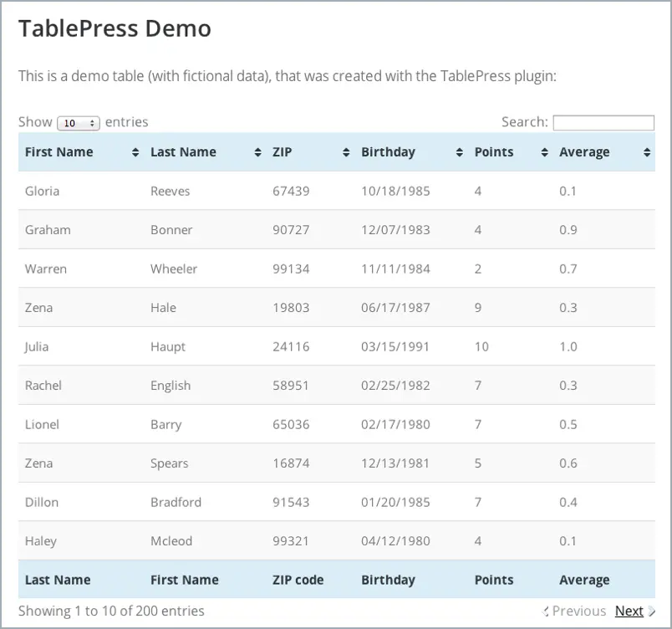Select the Julia Haupt table row
This screenshot has width=672, height=629.
click(337, 346)
